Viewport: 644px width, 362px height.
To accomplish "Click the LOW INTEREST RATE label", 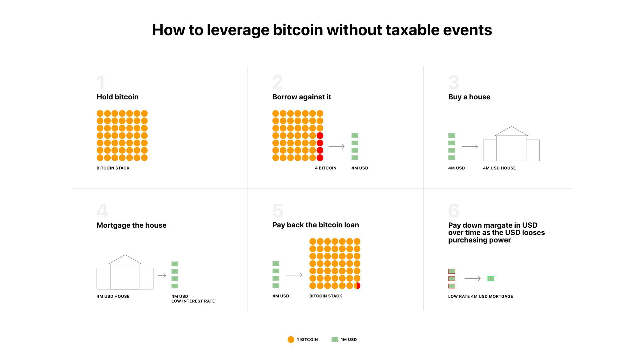I will tap(193, 301).
